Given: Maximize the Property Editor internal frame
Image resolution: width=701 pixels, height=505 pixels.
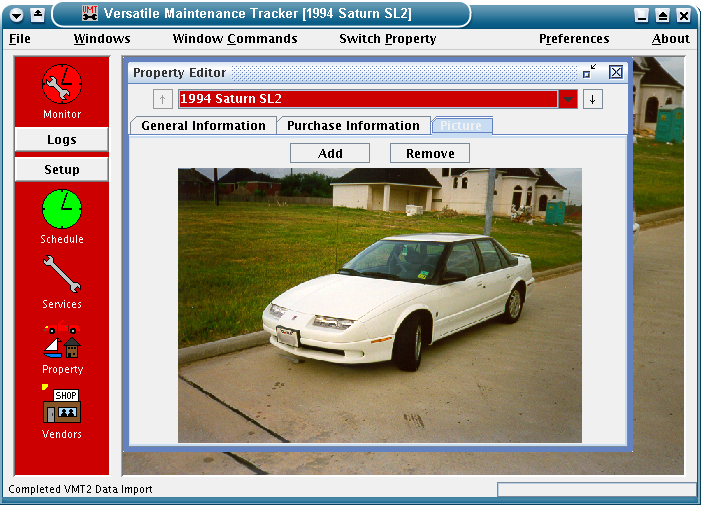Looking at the screenshot, I should point(589,72).
